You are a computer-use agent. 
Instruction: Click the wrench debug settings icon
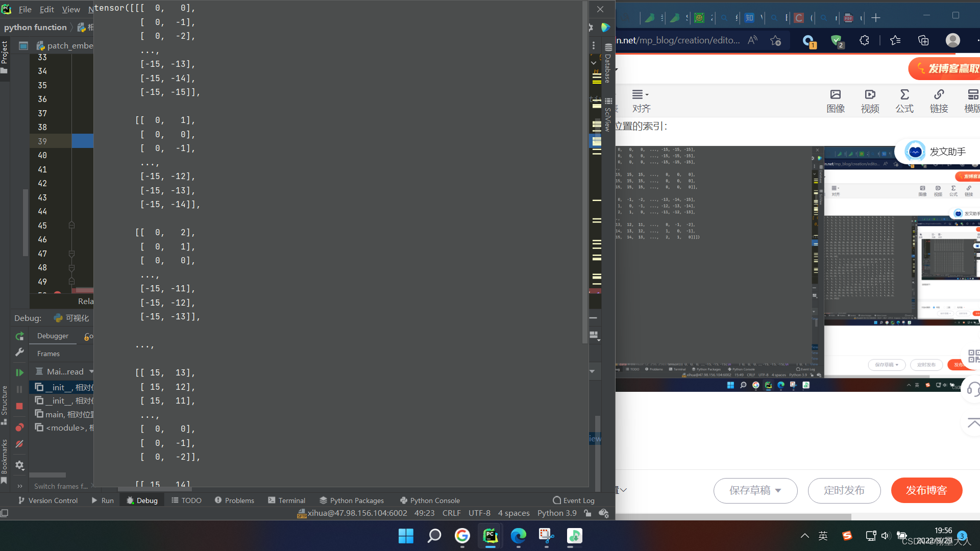(x=19, y=352)
